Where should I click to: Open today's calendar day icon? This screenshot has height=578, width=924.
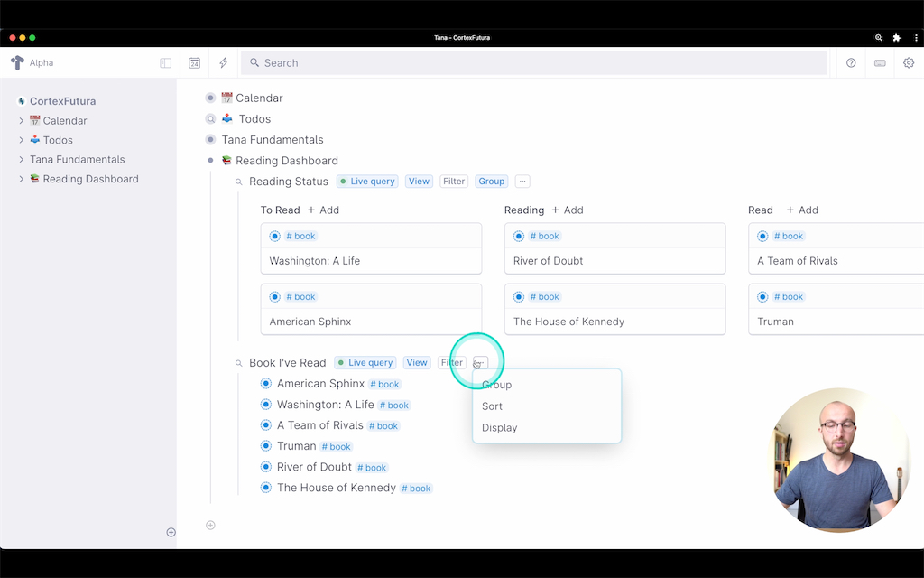194,63
